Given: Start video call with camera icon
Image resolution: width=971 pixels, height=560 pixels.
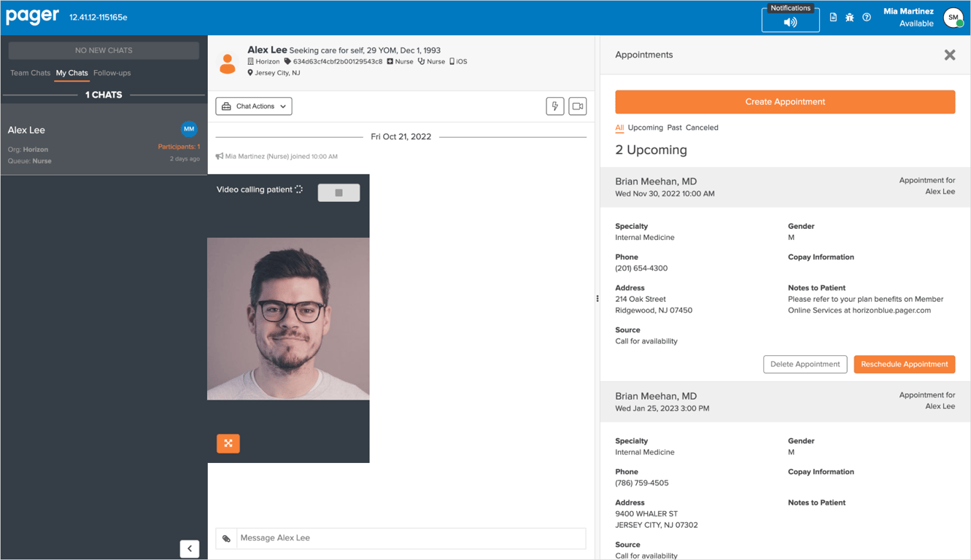Looking at the screenshot, I should [x=578, y=106].
